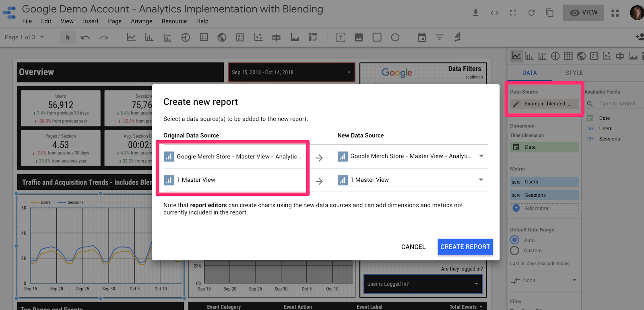Select the Sessions metric chip
The image size is (644, 310).
(545, 196)
